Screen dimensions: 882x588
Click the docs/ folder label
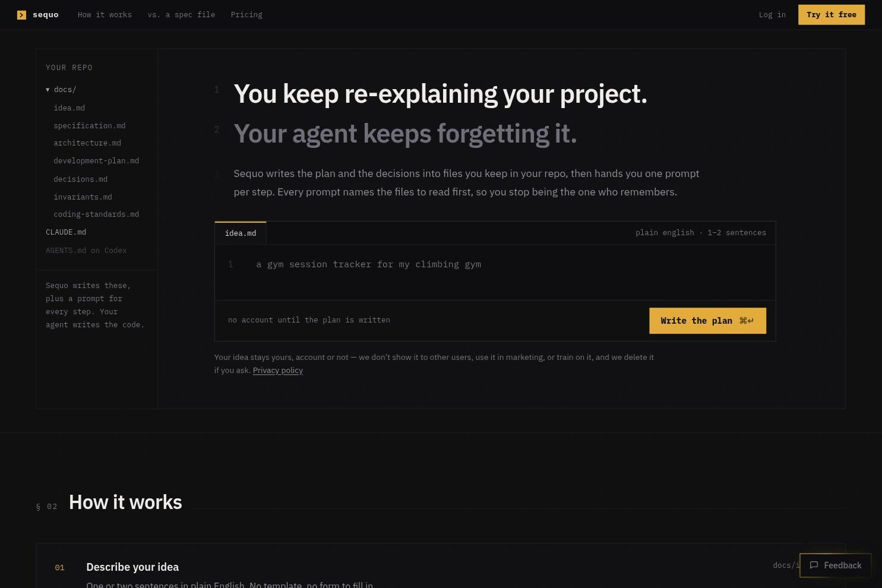[x=65, y=90]
